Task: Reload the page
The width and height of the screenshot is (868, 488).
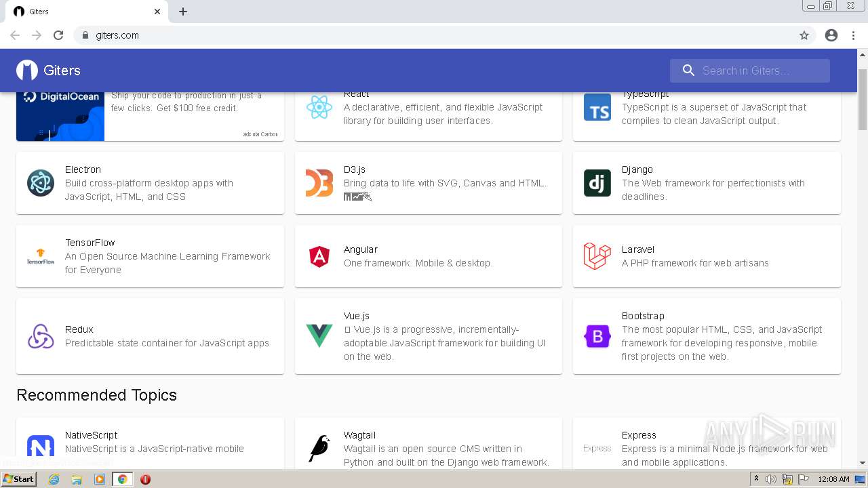Action: [x=58, y=35]
